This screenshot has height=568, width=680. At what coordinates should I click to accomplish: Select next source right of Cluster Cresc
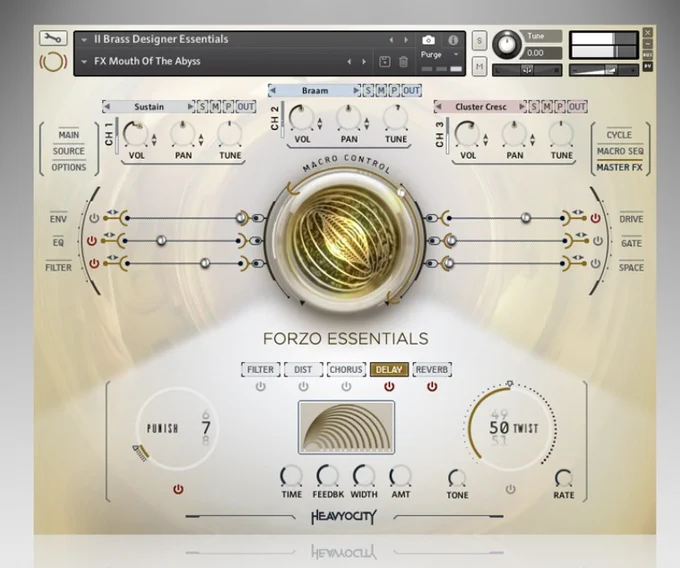(522, 107)
